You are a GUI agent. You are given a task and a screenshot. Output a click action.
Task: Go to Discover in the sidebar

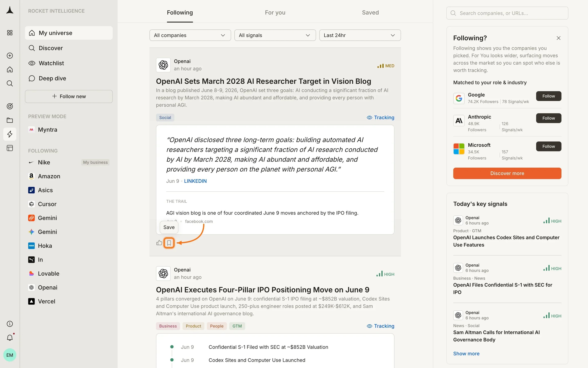69,48
